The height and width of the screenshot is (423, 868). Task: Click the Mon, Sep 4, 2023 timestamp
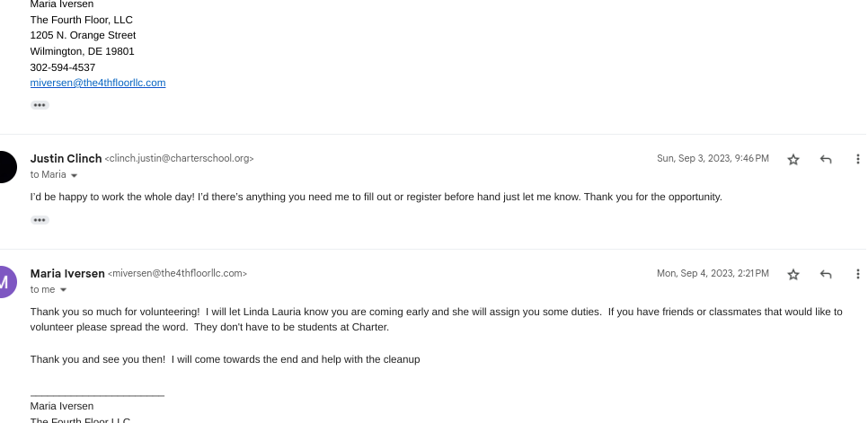713,274
